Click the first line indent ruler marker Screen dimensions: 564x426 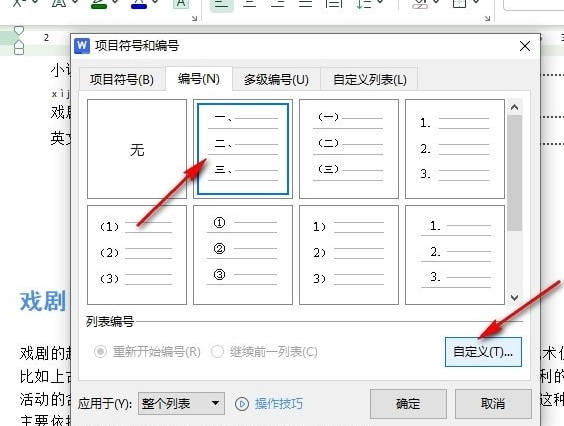pos(19,31)
